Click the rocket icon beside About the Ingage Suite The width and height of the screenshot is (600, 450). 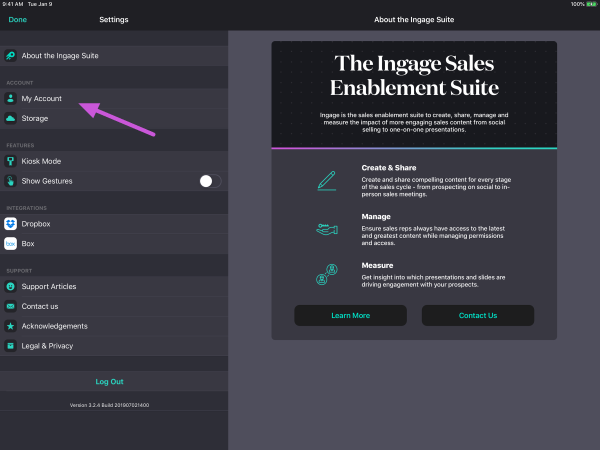coord(10,56)
